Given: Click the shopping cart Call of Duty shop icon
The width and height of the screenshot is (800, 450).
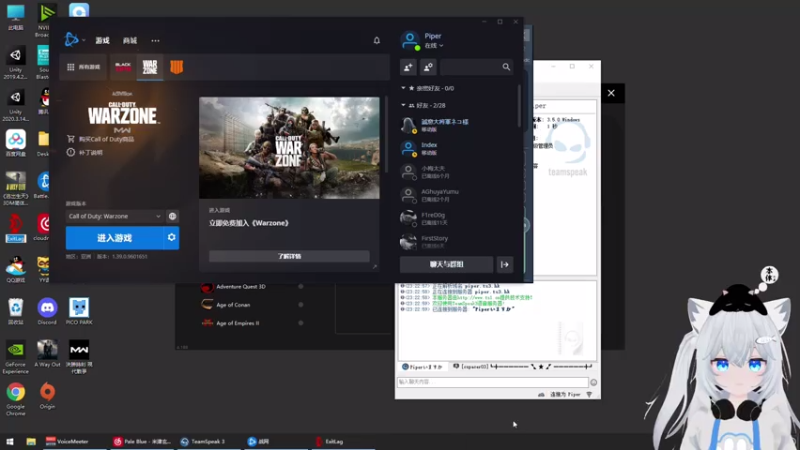Looking at the screenshot, I should click(70, 139).
